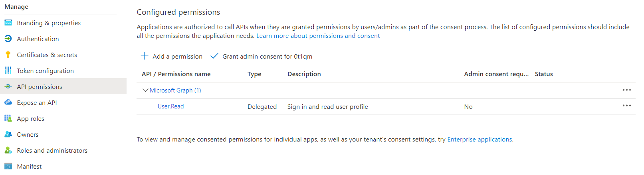Collapse the Microsoft Graph chevron
This screenshot has width=644, height=175.
[145, 90]
